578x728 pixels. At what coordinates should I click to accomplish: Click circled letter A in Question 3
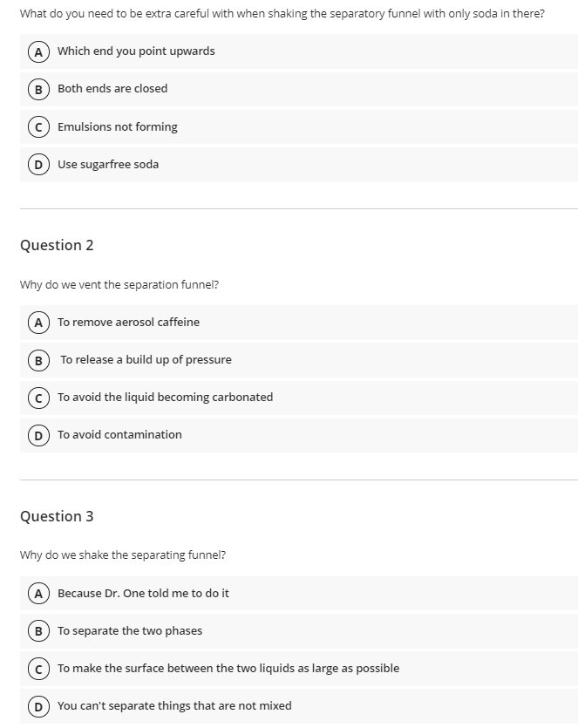pyautogui.click(x=39, y=593)
